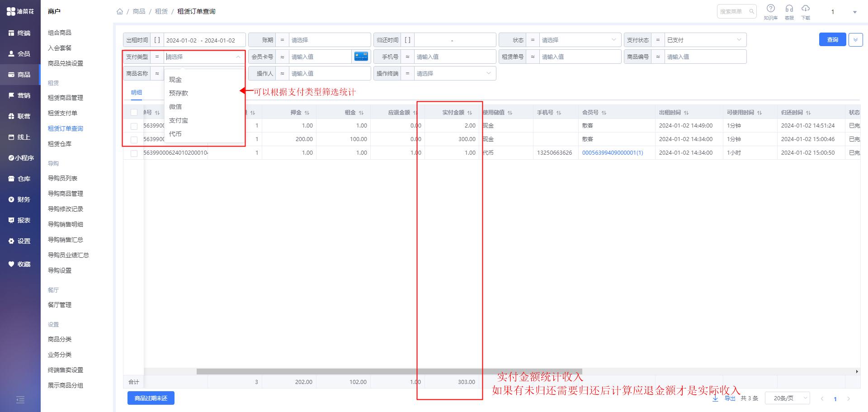The height and width of the screenshot is (412, 868).
Task: Click 商品 in the breadcrumb
Action: [x=139, y=11]
